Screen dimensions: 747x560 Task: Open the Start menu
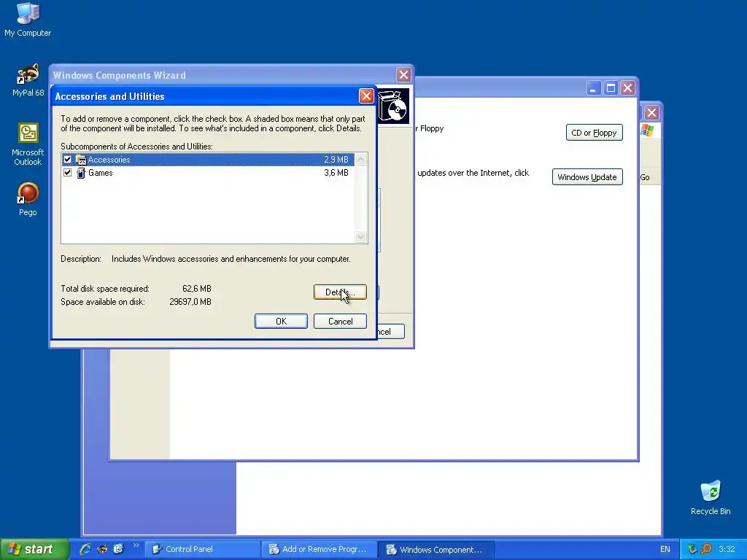pyautogui.click(x=34, y=549)
